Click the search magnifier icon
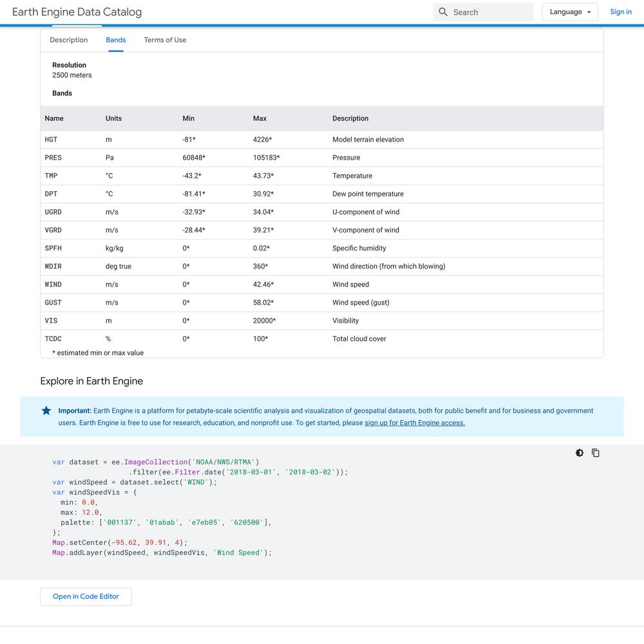Viewport: 644px width, 644px height. (443, 12)
